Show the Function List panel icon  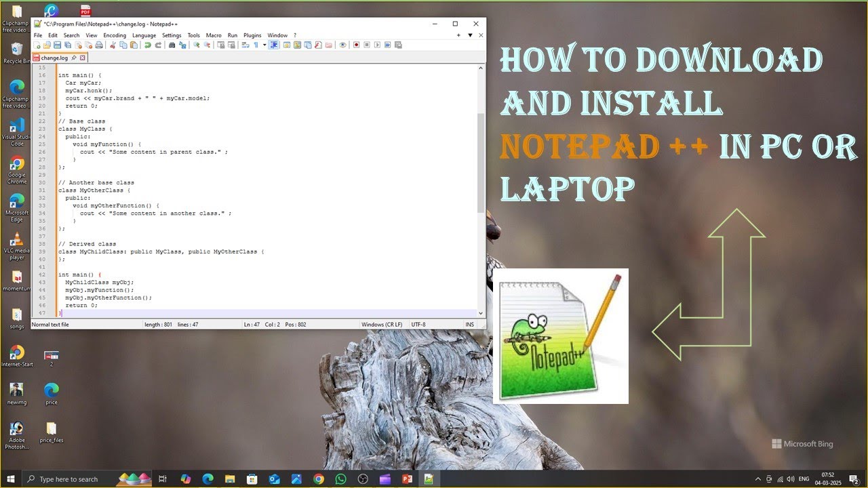pyautogui.click(x=318, y=45)
